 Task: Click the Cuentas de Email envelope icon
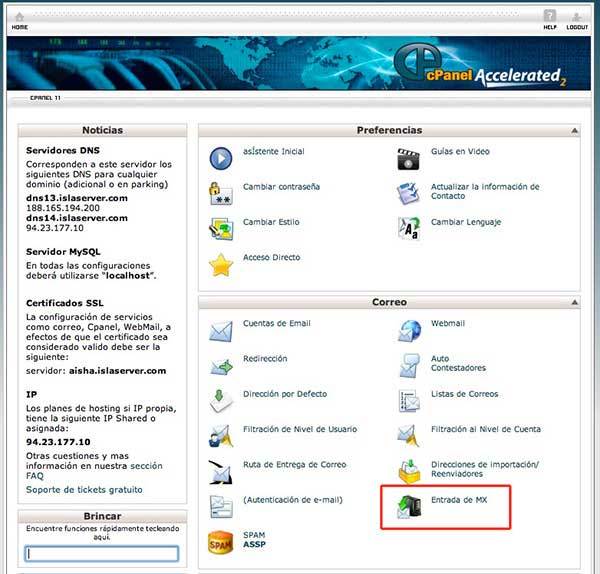tap(221, 331)
